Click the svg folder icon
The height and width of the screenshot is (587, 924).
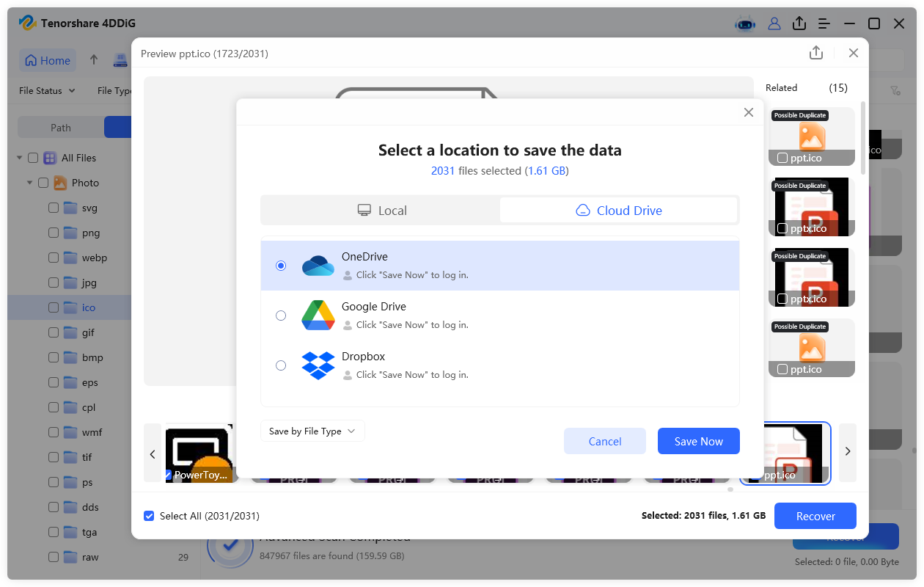coord(70,208)
